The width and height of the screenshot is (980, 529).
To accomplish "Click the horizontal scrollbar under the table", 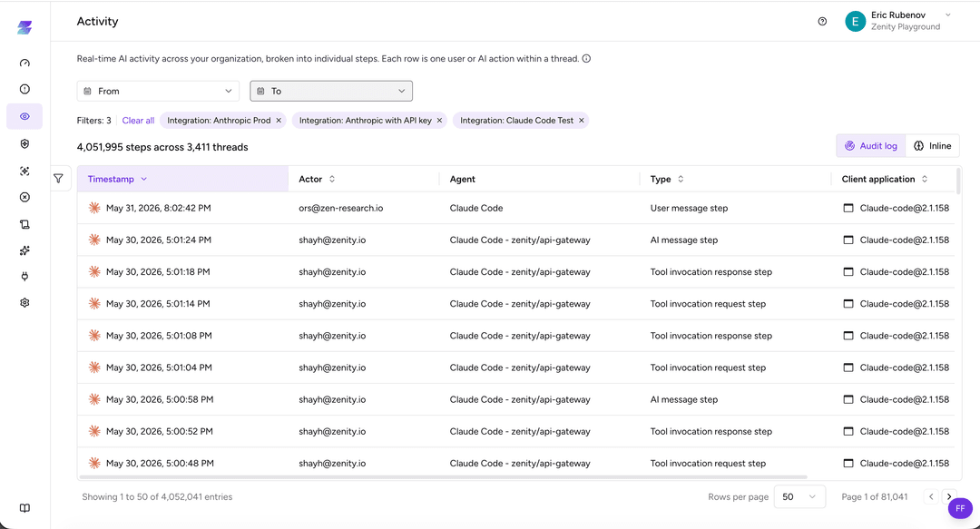I will click(443, 477).
